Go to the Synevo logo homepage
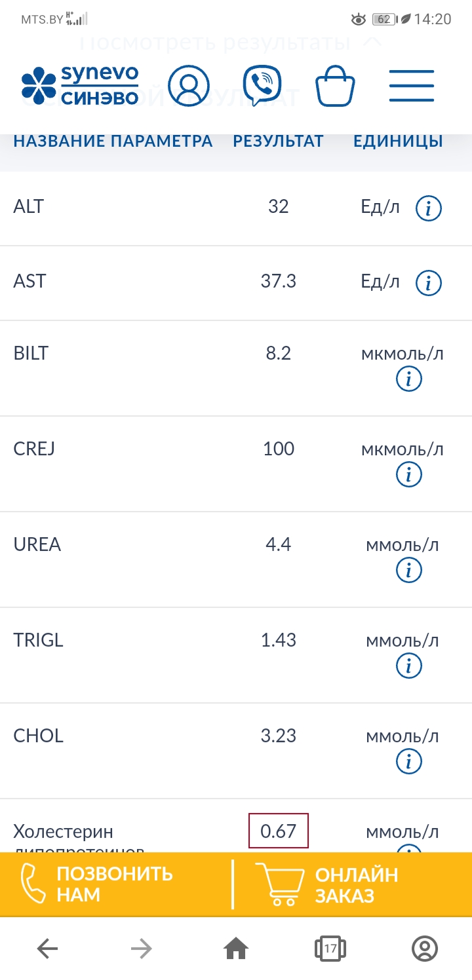The height and width of the screenshot is (980, 472). point(80,86)
